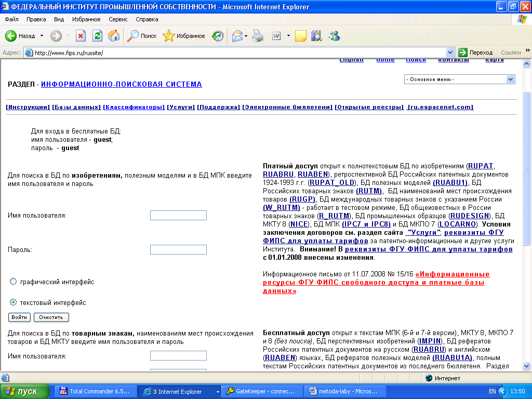Expand Internet Explorer taskbar group arrow
Viewport: 532px width, 399px height.
click(218, 392)
